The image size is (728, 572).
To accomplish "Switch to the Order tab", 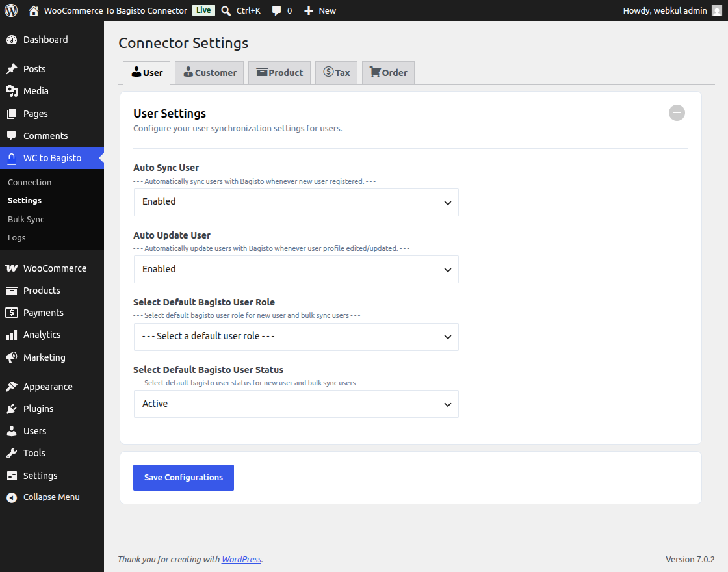I will (388, 72).
